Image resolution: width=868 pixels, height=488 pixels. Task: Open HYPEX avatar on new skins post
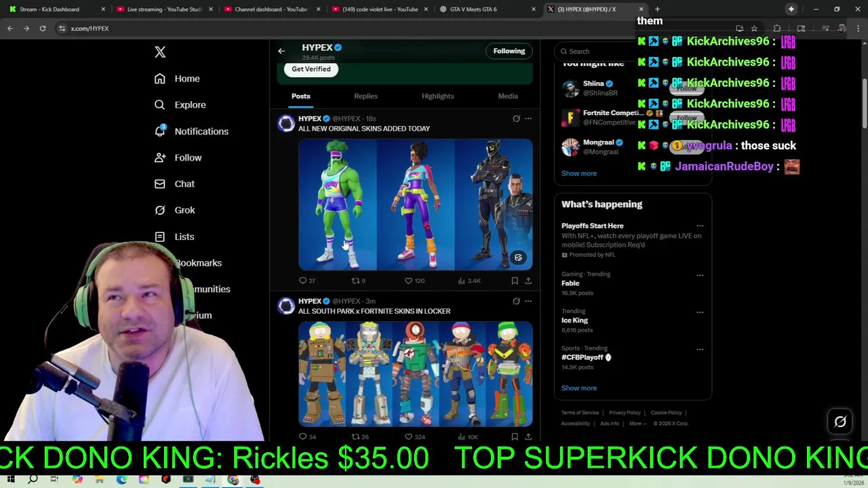286,123
